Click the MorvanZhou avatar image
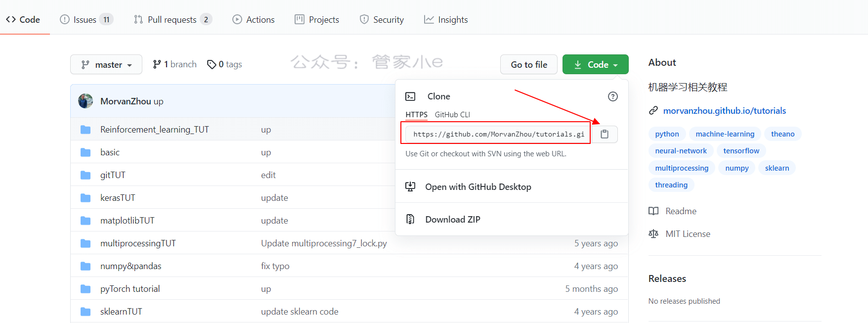 point(86,101)
